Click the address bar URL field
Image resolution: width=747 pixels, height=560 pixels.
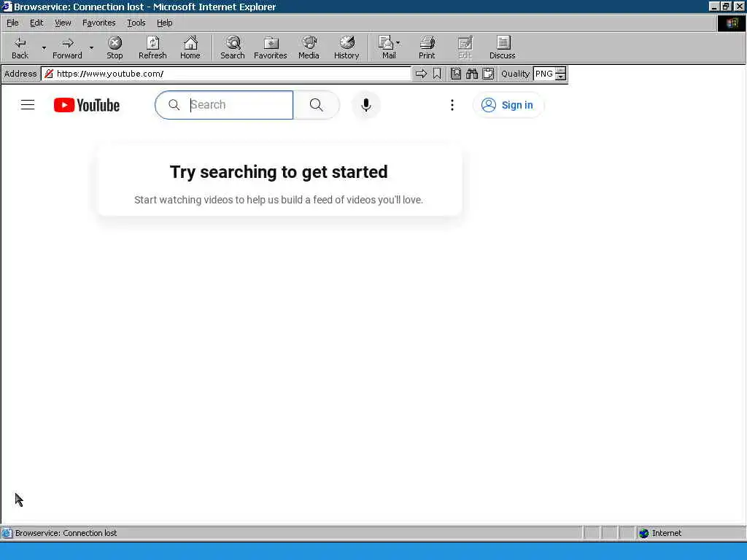(233, 74)
